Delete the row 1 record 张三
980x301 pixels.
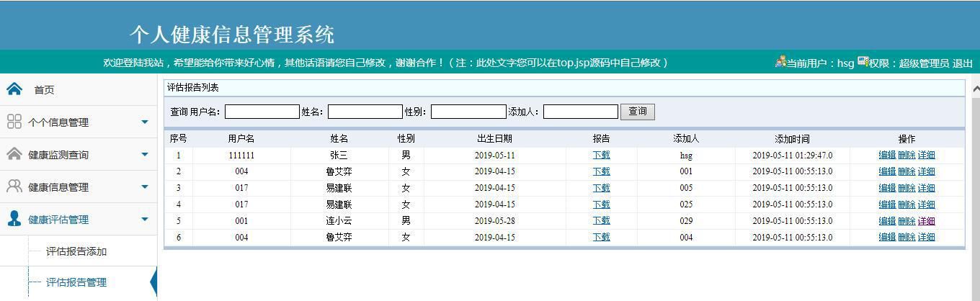[x=906, y=155]
